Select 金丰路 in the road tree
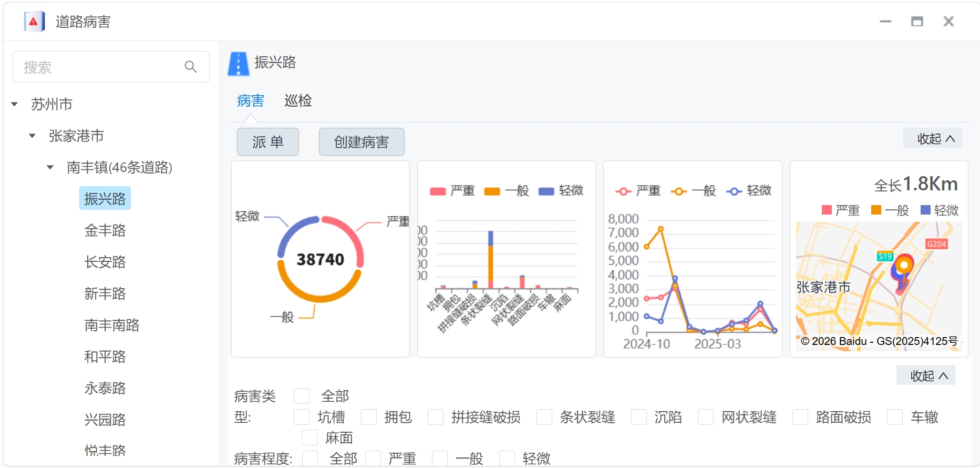 [105, 230]
